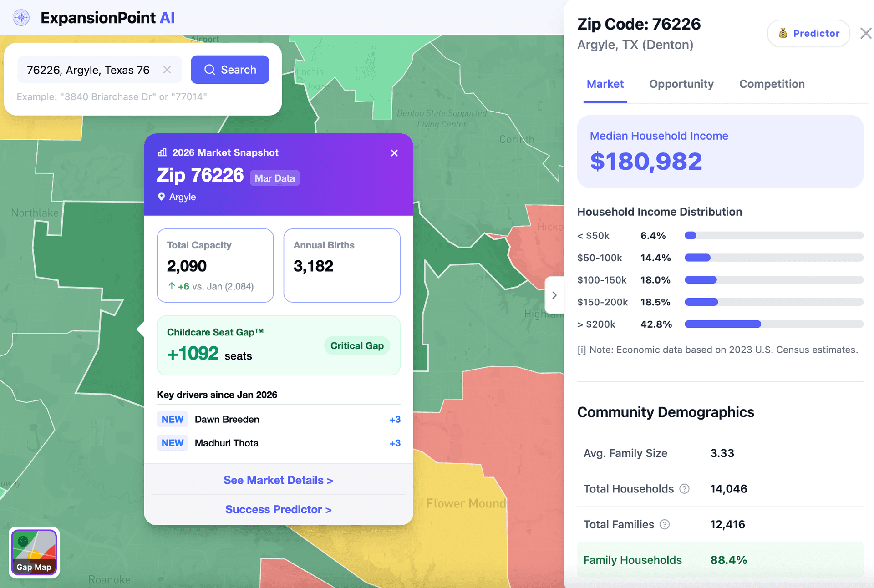
Task: Click the Argyle location pin icon
Action: point(161,197)
